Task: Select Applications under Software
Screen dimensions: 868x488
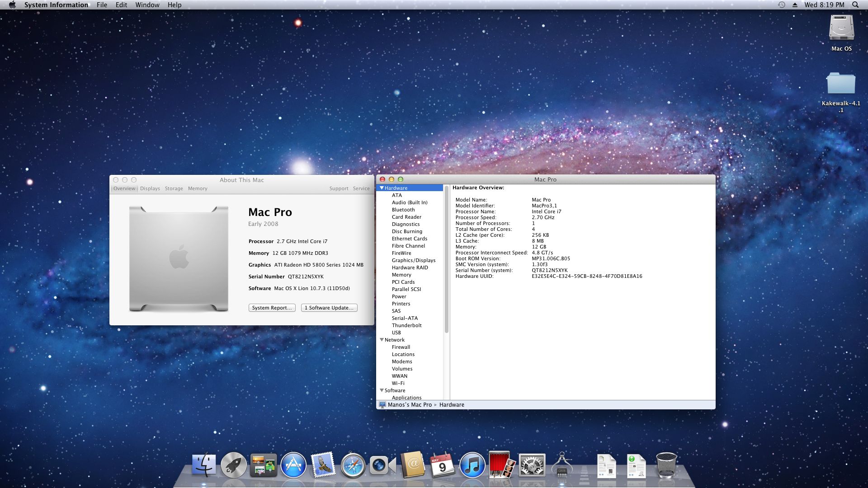Action: point(407,398)
